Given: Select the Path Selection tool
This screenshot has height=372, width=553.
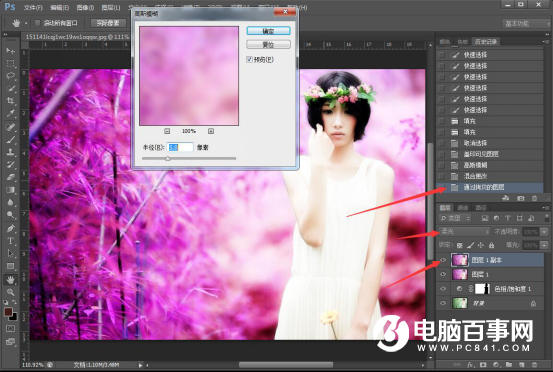Looking at the screenshot, I should coord(10,254).
